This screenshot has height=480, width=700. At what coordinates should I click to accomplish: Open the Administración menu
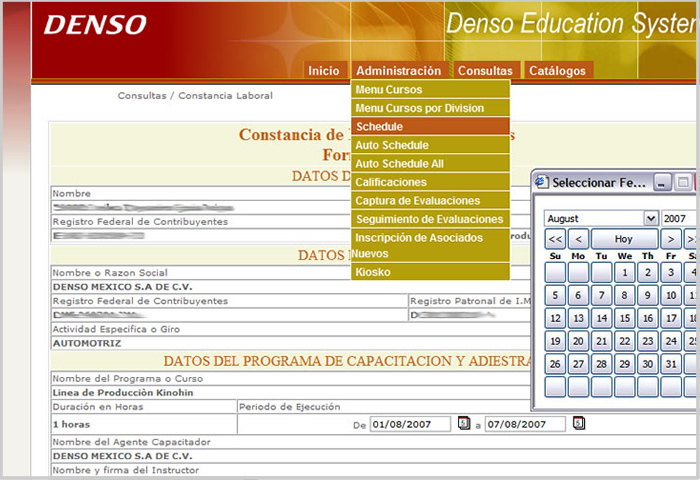click(399, 71)
